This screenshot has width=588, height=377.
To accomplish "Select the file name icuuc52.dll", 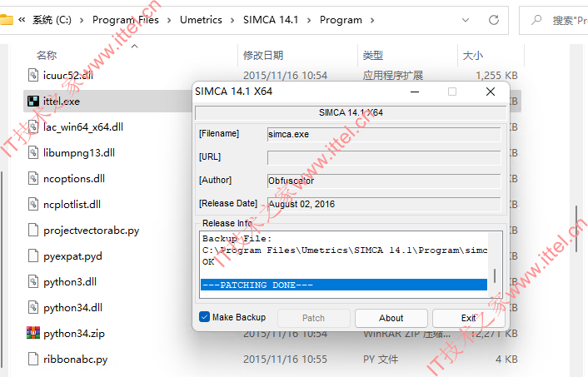I will point(68,76).
